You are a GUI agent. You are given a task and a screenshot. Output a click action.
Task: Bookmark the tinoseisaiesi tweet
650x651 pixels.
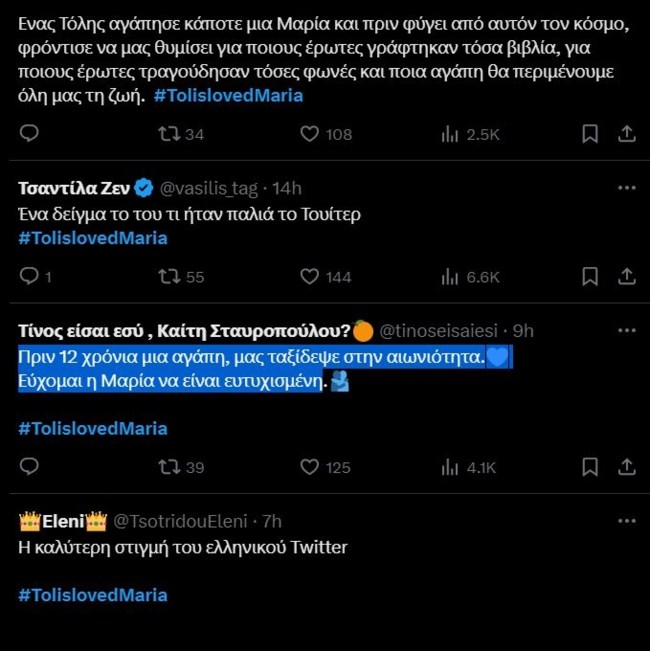[590, 466]
